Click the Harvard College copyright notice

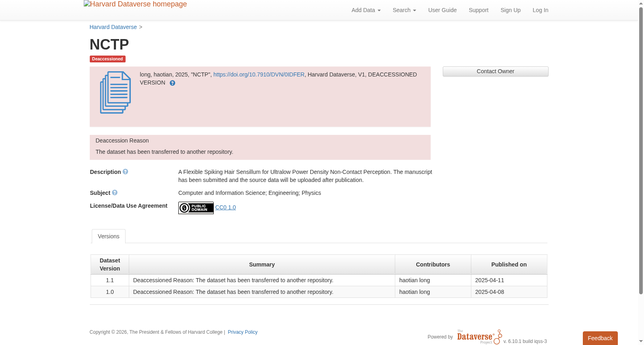click(156, 332)
